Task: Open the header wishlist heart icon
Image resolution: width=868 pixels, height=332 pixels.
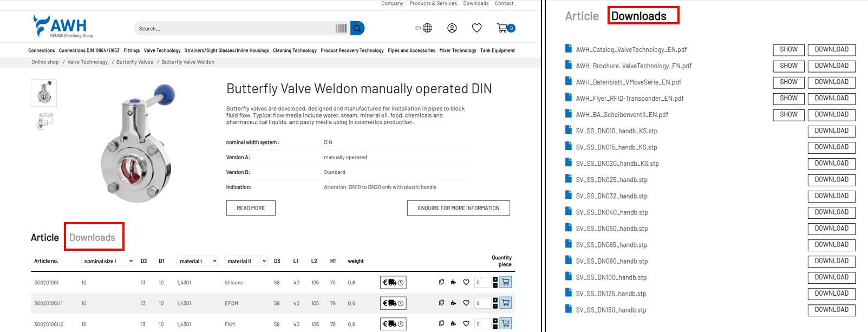Action: (x=477, y=28)
